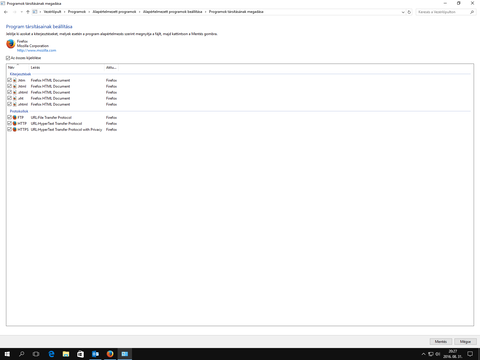
Task: Open the http://www.mozilla.com link
Action: tap(37, 51)
